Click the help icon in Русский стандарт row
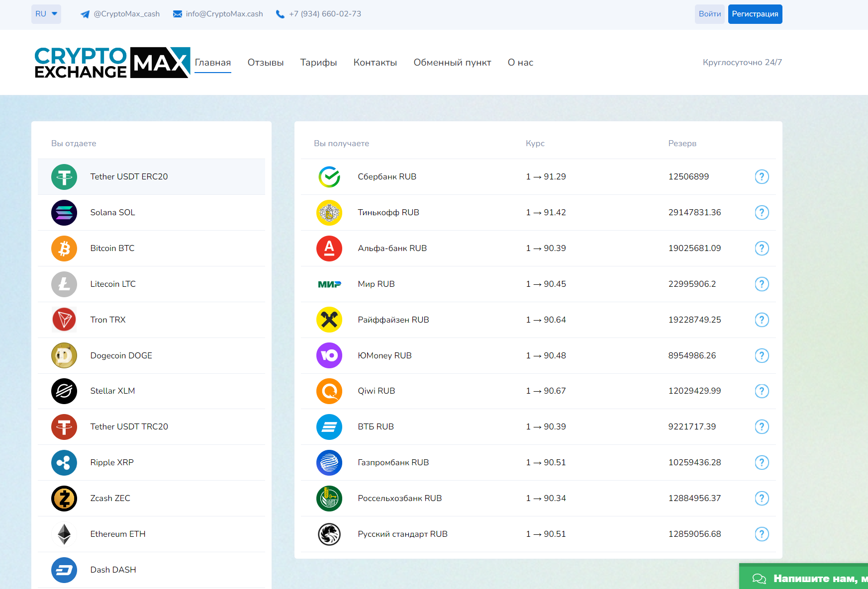This screenshot has width=868, height=589. tap(762, 534)
